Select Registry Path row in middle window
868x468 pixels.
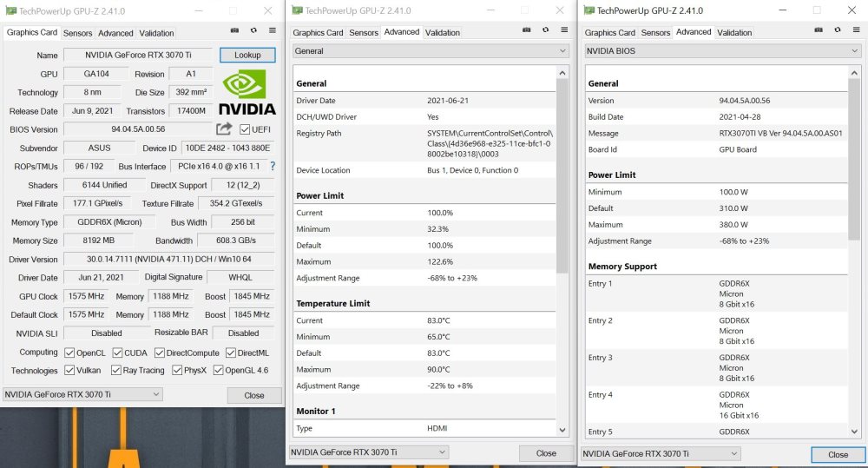click(424, 143)
